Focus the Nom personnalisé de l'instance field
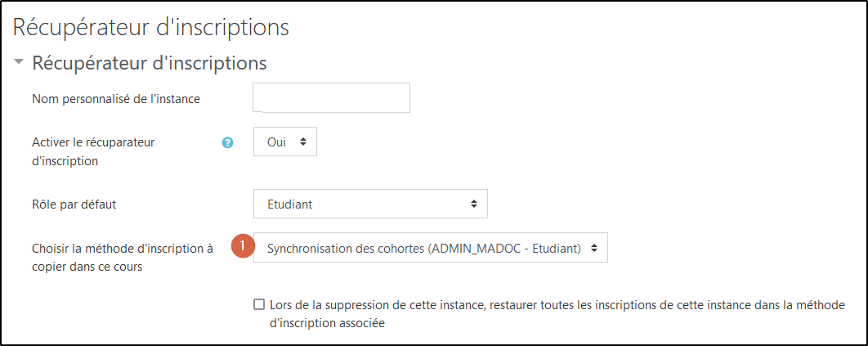Image resolution: width=868 pixels, height=346 pixels. (x=331, y=97)
